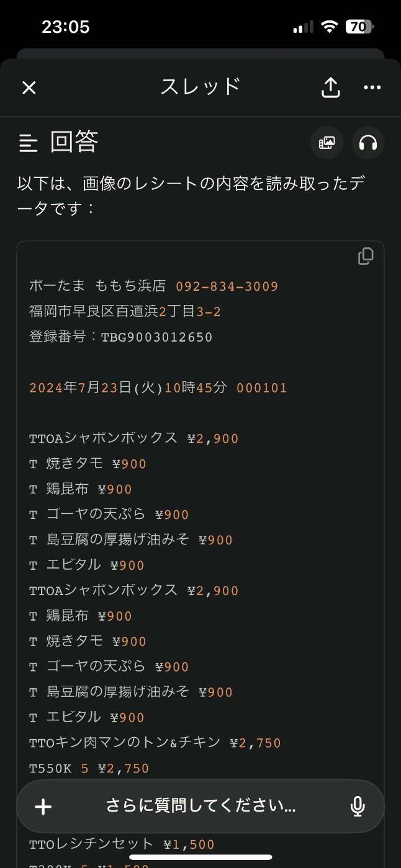Tap the image gallery icon beside 回答
Screen dimensions: 401x868
[x=327, y=143]
